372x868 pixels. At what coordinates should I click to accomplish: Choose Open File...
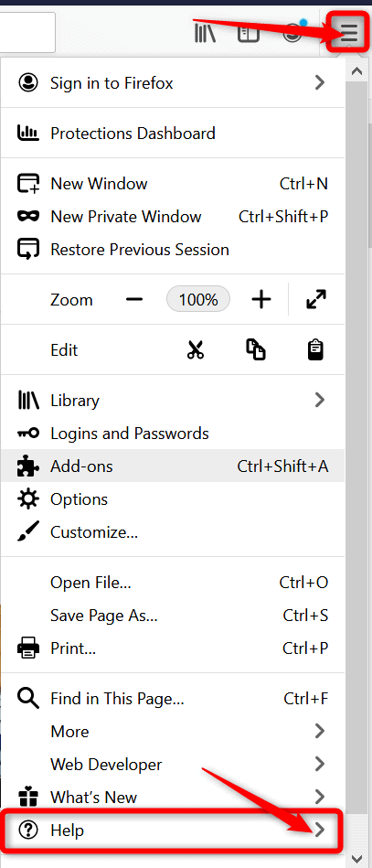click(x=173, y=583)
